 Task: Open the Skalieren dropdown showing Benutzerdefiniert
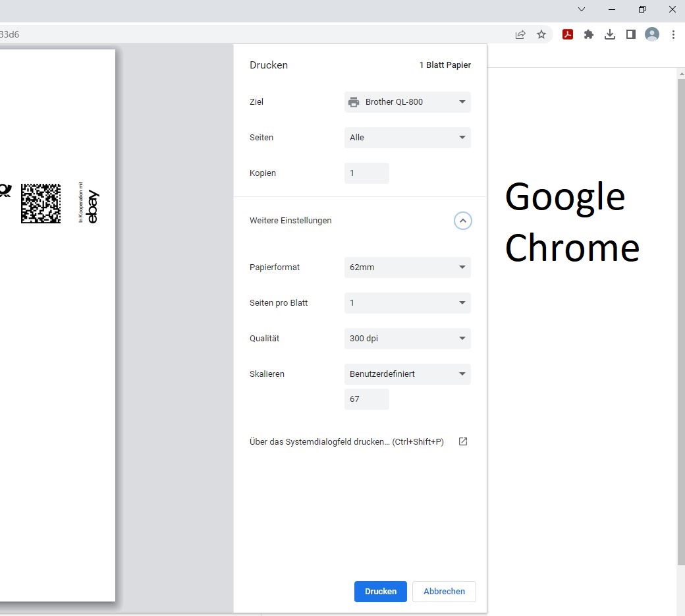pos(407,374)
